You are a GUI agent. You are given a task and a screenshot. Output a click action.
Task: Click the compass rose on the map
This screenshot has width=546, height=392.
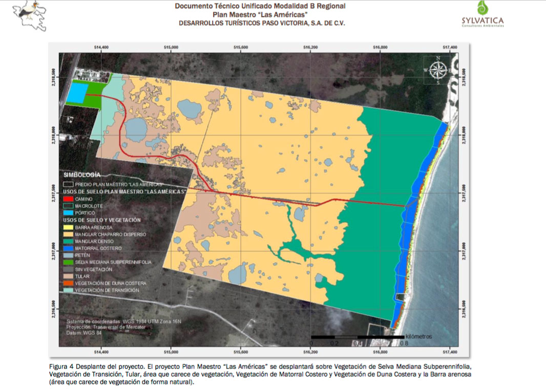coord(437,70)
